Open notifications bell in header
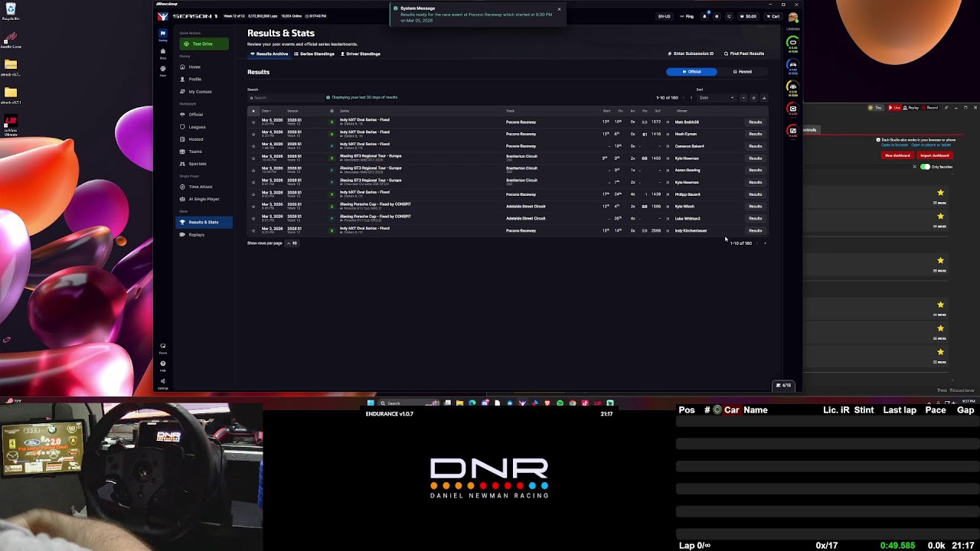The height and width of the screenshot is (551, 980). coord(704,16)
